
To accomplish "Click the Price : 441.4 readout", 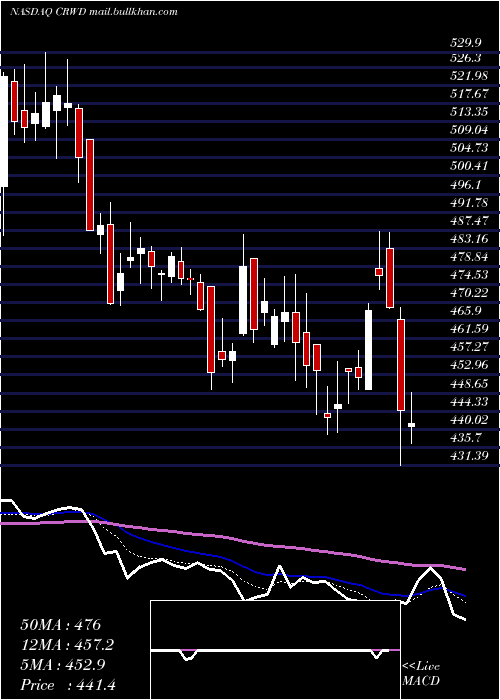I will [68, 685].
